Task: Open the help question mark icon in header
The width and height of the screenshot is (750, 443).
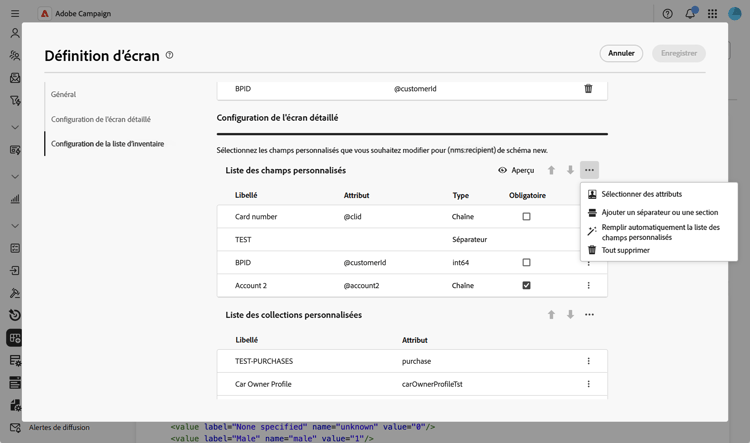Action: tap(667, 14)
